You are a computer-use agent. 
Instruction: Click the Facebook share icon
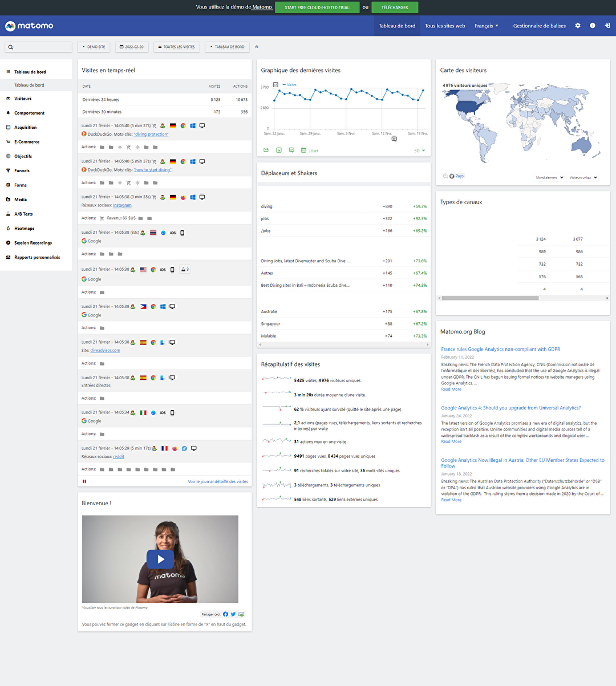click(x=225, y=614)
